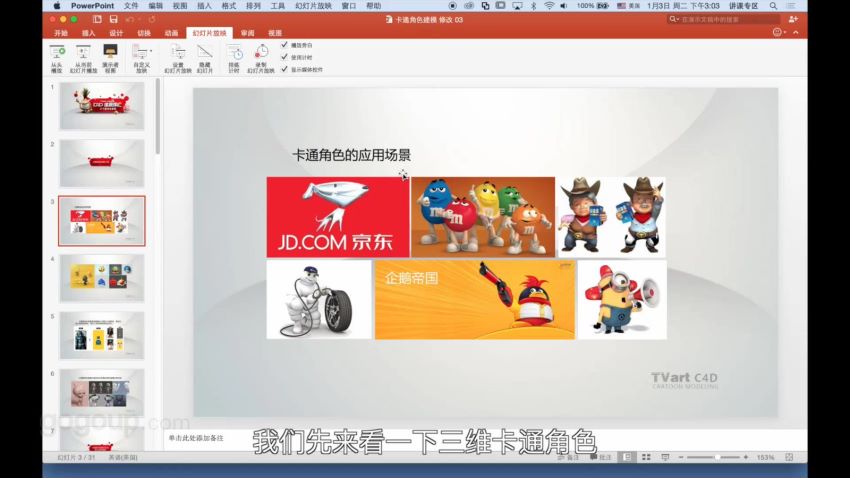Select the JD.COM 京东 image on slide
Image resolution: width=850 pixels, height=478 pixels.
pyautogui.click(x=338, y=217)
